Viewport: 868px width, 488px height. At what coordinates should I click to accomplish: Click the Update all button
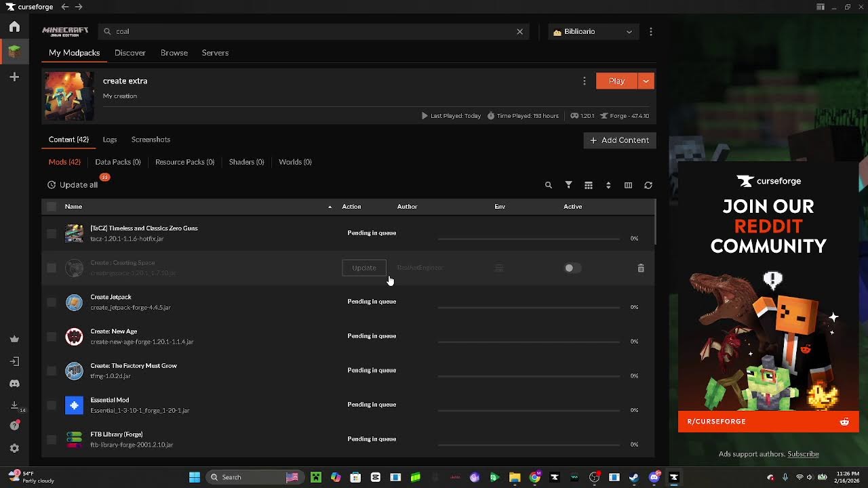[x=73, y=185]
